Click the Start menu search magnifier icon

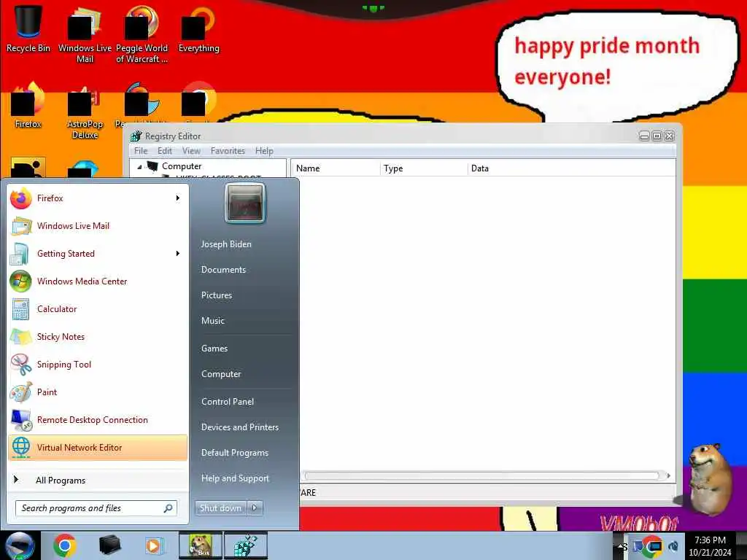[169, 508]
